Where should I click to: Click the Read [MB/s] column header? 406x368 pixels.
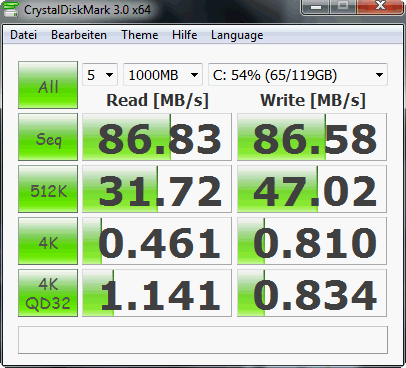click(x=157, y=100)
